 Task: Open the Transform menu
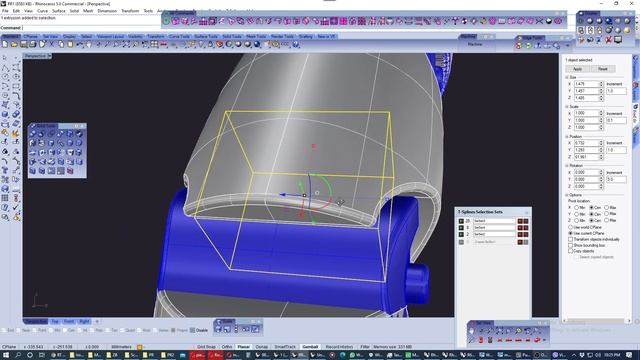pos(130,11)
